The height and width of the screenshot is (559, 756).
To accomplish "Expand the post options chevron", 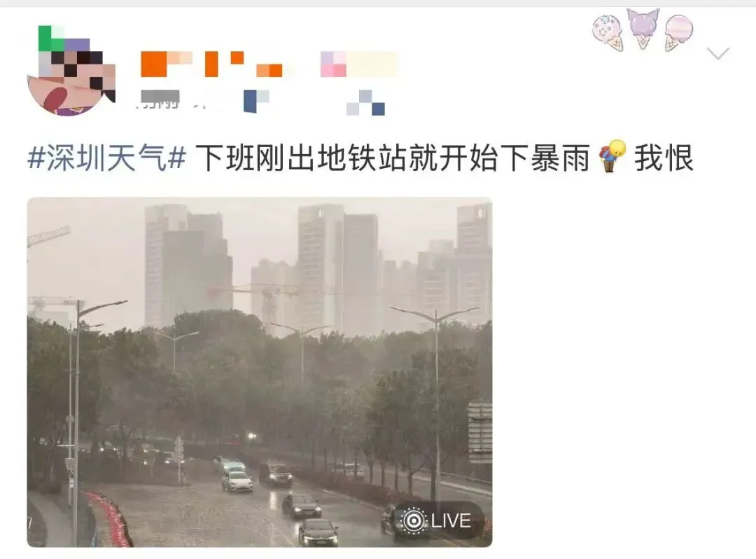I will click(x=718, y=53).
